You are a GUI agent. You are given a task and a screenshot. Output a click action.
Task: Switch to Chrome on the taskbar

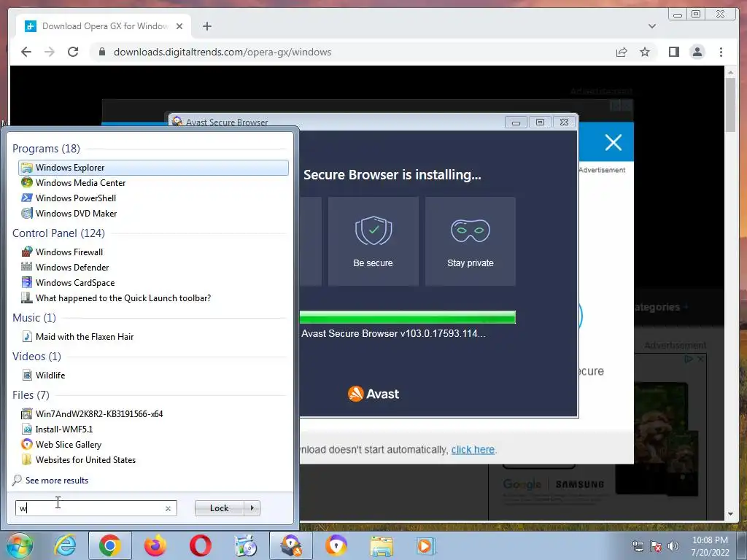[x=110, y=545]
